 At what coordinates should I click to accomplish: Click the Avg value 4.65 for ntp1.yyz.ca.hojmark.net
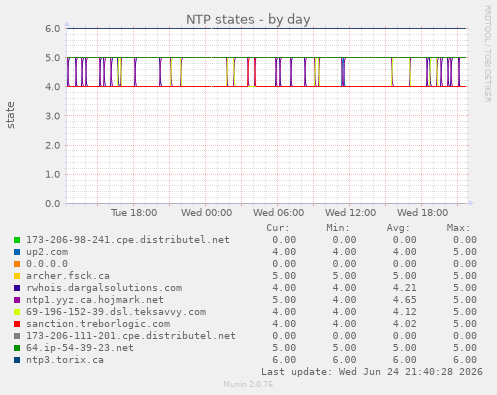coord(404,300)
